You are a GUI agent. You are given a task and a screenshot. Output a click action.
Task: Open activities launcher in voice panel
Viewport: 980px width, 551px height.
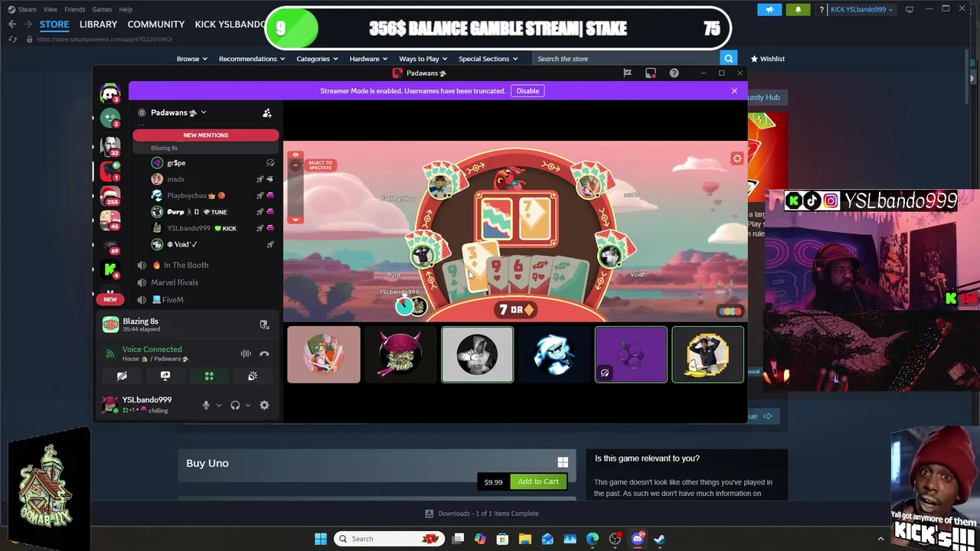(209, 376)
